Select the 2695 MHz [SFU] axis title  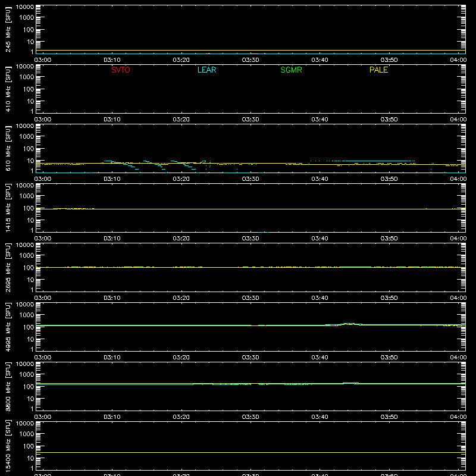(x=8, y=267)
